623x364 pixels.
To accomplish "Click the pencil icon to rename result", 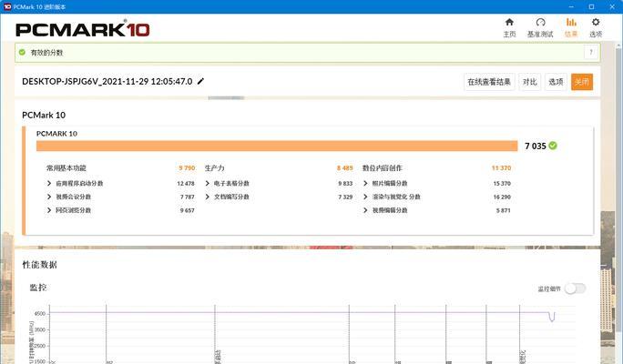I will (x=200, y=81).
